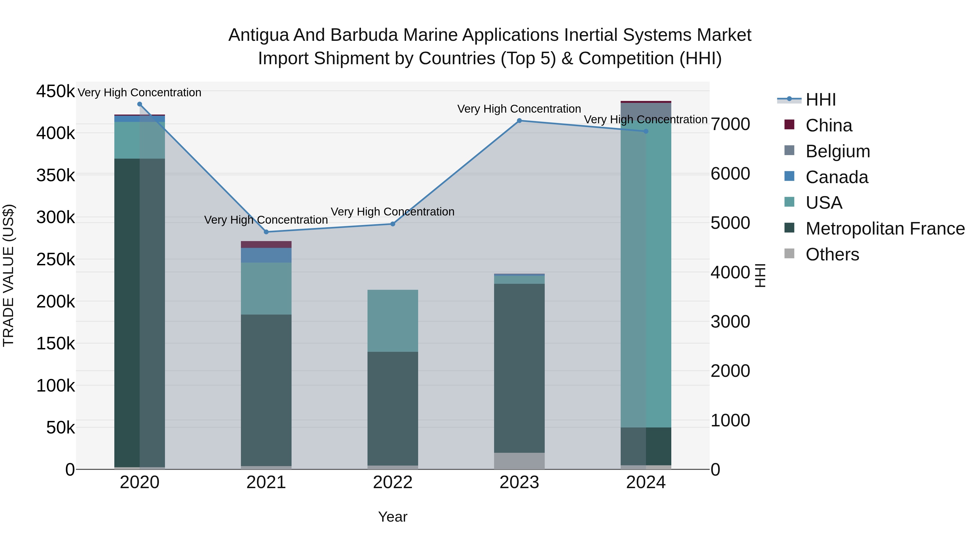Toggle the HHI series in the legend

click(x=807, y=100)
